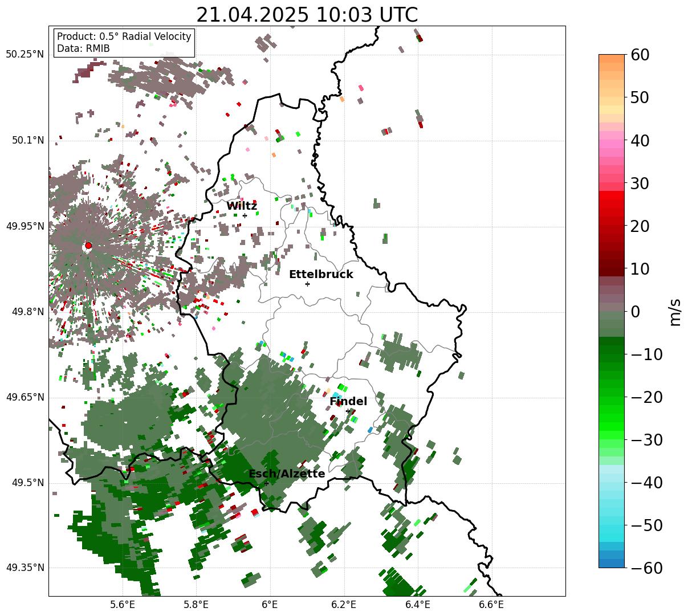Click the 5.8°E longitude tick label
The height and width of the screenshot is (616, 688).
coord(197,605)
